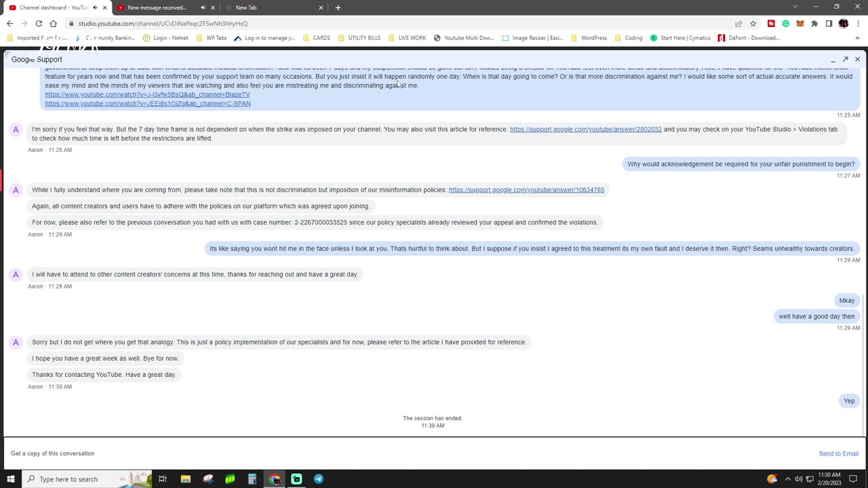Open the UTILITY BILLS bookmark folder
Viewport: 868px width, 488px height.
click(359, 38)
